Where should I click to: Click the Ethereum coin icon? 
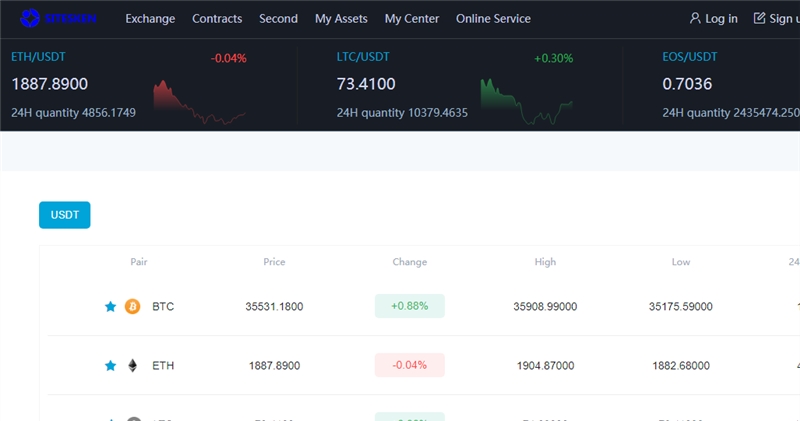point(132,366)
